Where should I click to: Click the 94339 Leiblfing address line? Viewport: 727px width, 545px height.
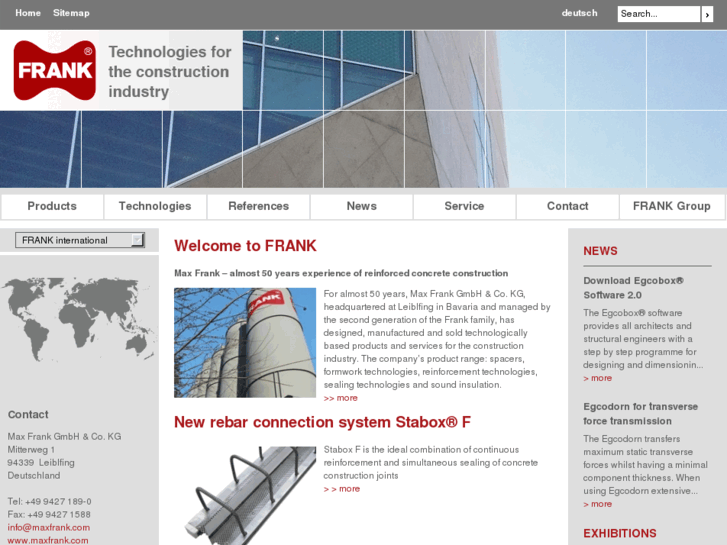click(41, 462)
